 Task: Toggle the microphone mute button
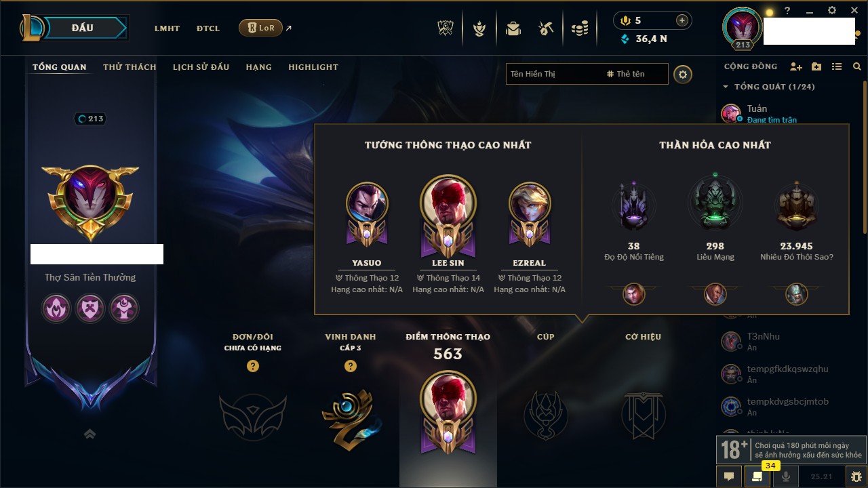pos(786,476)
